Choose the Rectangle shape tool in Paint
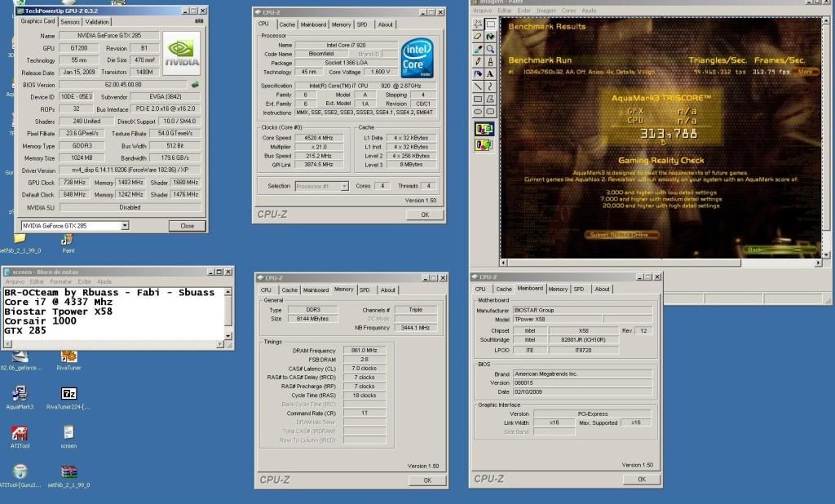 click(x=478, y=99)
